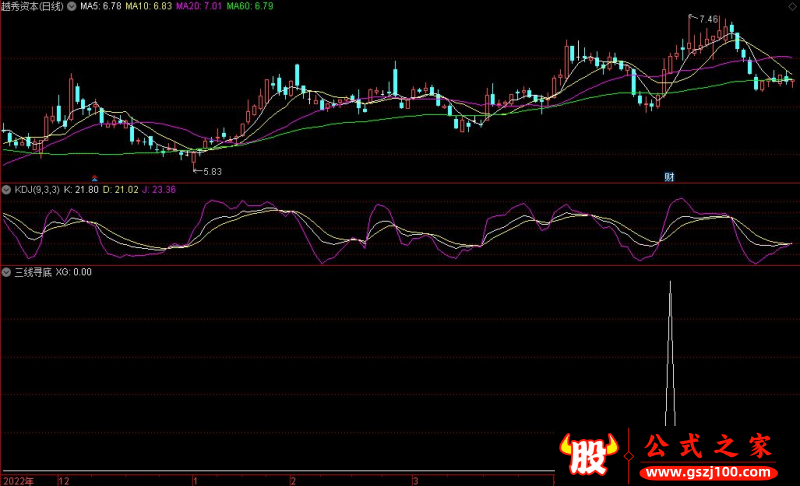
Task: Click the 12 month marker on time axis
Action: coord(64,480)
